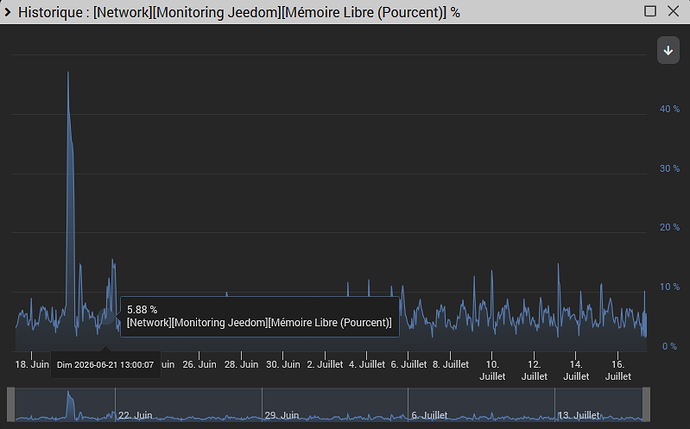The height and width of the screenshot is (429, 690).
Task: Click the 8. Juillet axis label
Action: point(451,364)
